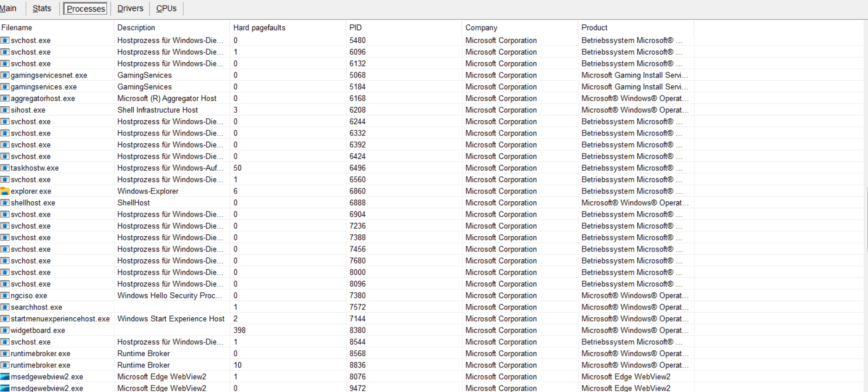Click svchost.exe icon for PID 6096
This screenshot has width=868, height=392.
click(x=5, y=52)
